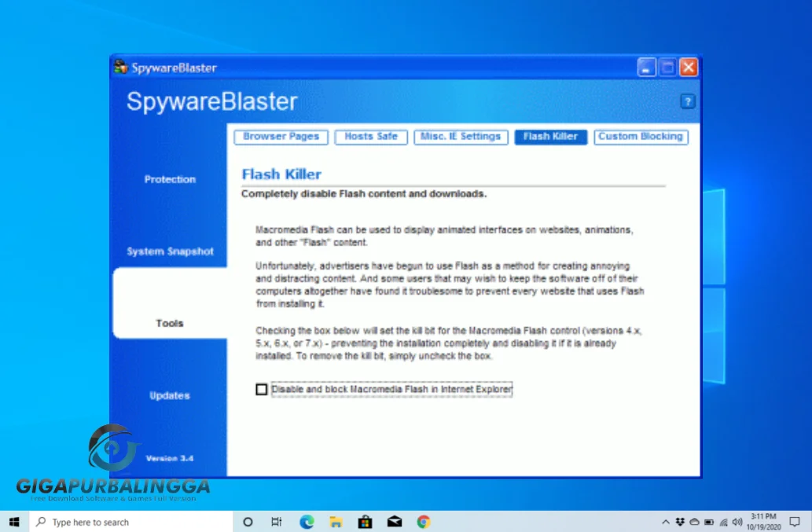
Task: Select the Flash Killer tab
Action: [550, 137]
